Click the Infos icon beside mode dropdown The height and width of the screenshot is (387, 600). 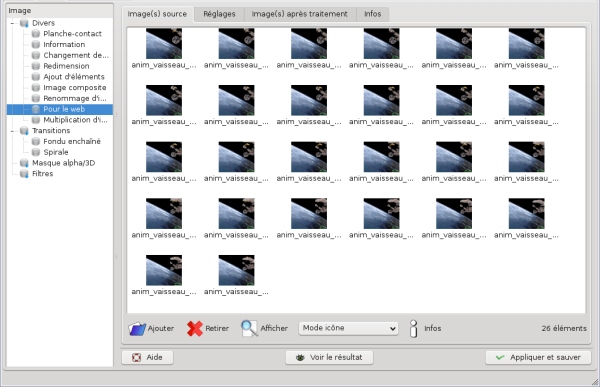pos(414,328)
